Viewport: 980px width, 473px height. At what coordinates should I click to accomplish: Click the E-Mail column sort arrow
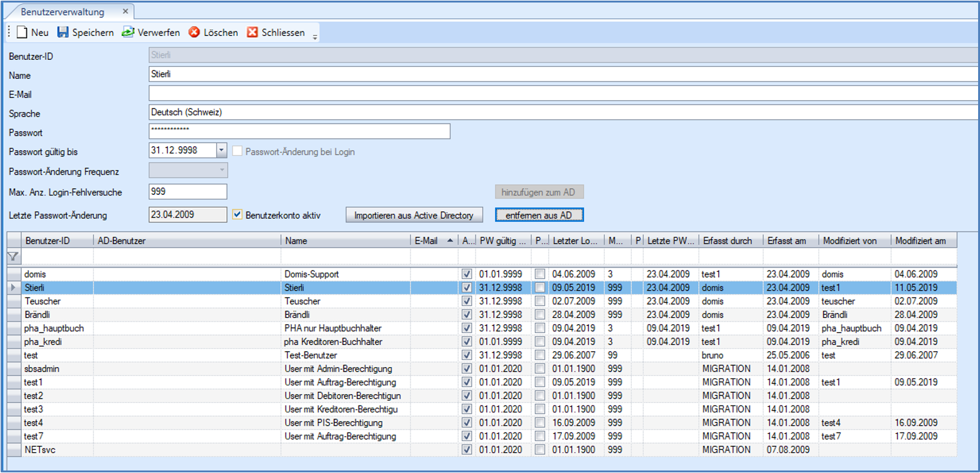point(450,241)
